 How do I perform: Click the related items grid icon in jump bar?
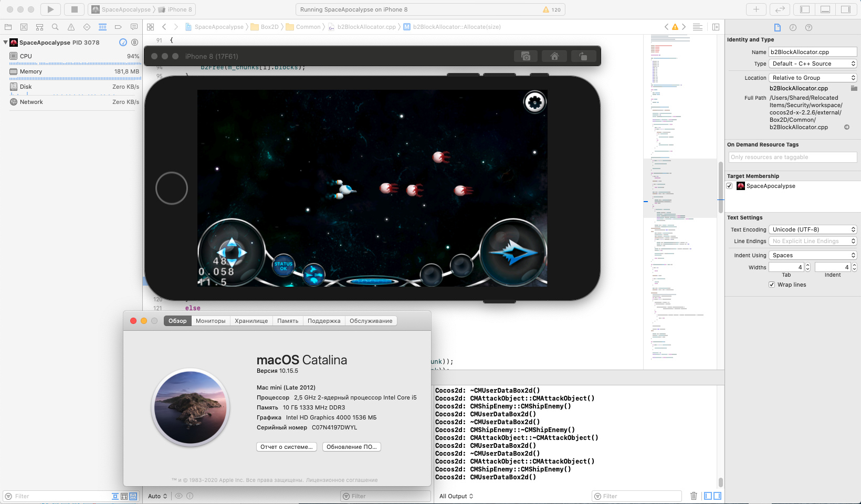click(151, 27)
